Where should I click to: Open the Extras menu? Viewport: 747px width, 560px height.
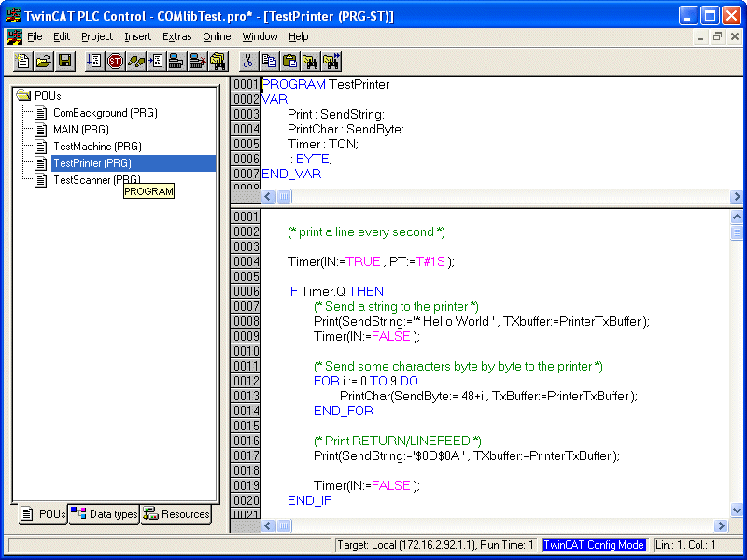177,36
